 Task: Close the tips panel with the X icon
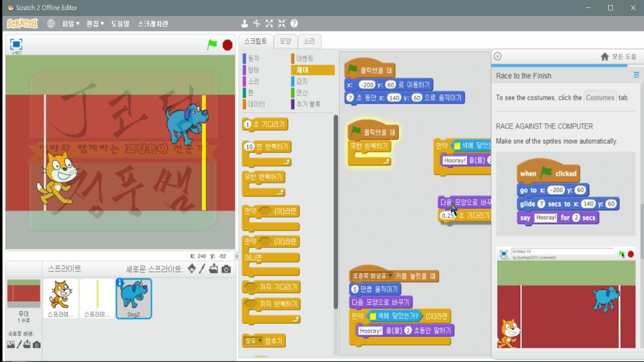click(x=498, y=56)
